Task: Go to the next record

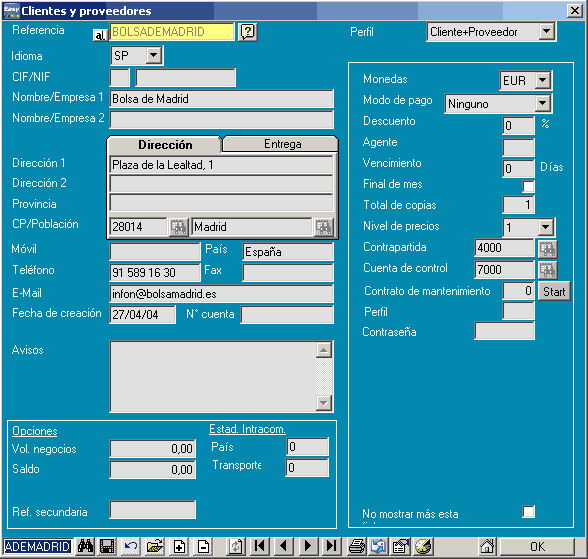Action: [308, 546]
